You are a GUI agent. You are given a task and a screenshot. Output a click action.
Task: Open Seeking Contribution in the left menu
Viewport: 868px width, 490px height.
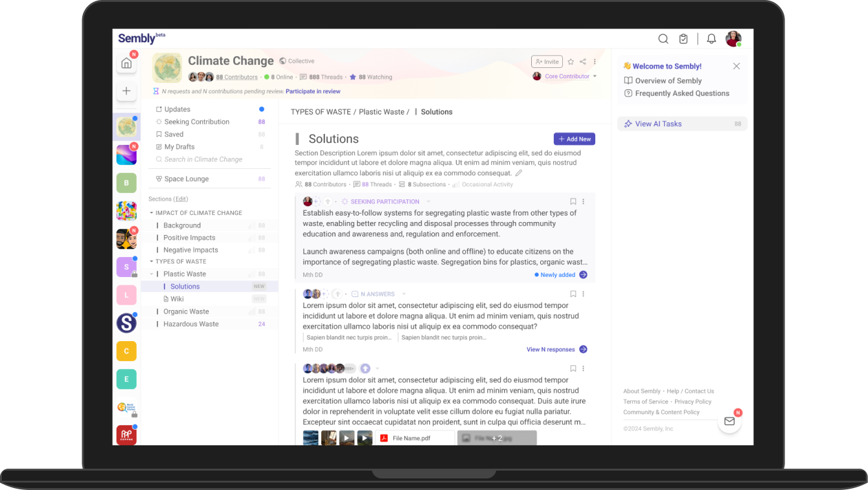point(196,122)
